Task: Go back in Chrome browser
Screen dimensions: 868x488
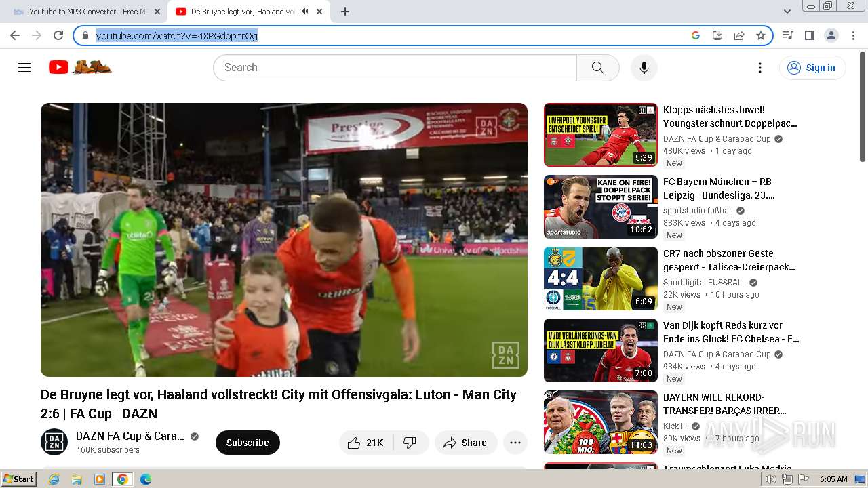Action: [15, 35]
